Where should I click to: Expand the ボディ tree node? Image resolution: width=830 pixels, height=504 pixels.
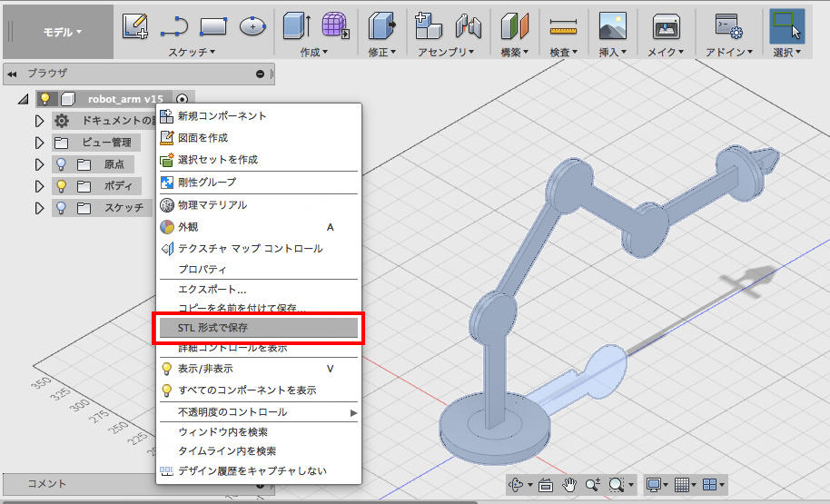[39, 186]
